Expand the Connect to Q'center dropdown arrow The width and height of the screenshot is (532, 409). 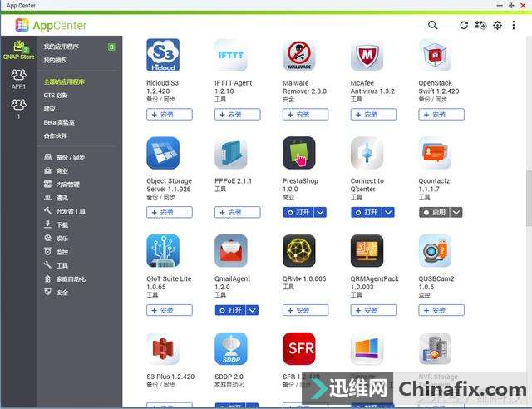coord(388,213)
